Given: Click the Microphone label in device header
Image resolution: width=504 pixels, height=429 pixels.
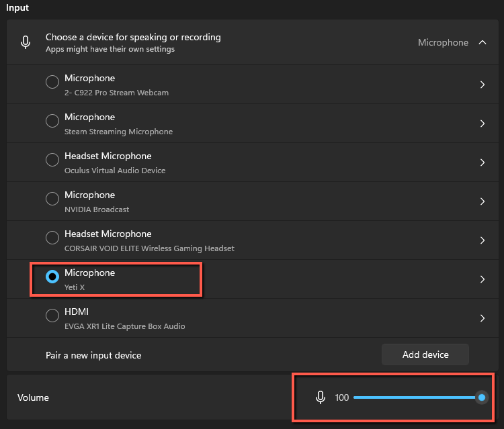Looking at the screenshot, I should [443, 42].
